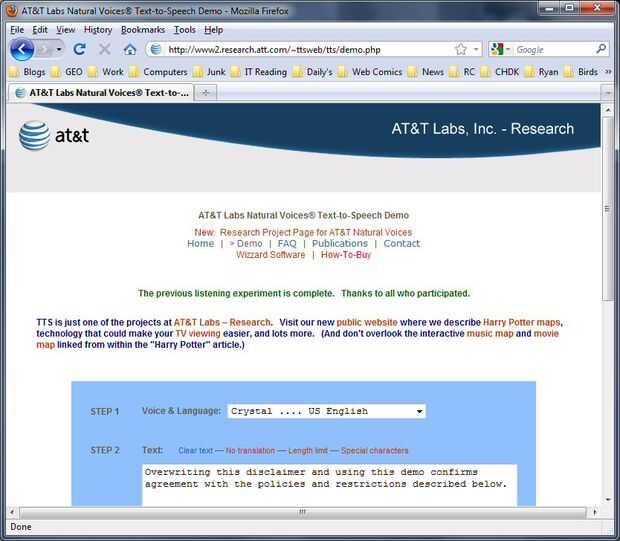Open the Help menu

tap(214, 30)
